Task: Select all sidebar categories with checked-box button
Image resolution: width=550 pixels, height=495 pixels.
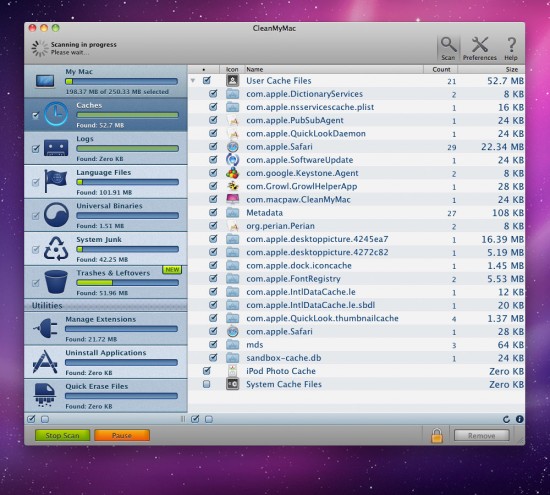Action: 31,419
